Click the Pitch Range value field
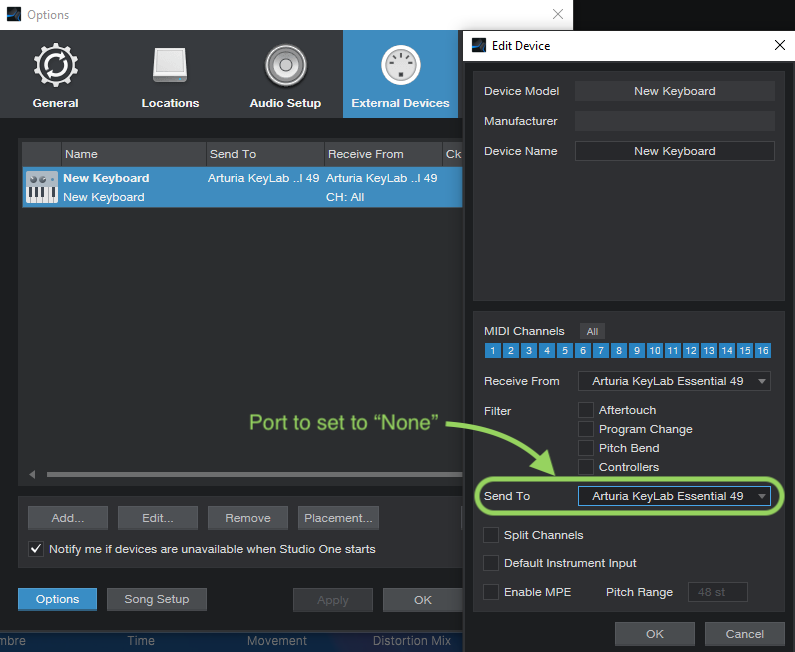Viewport: 795px width, 652px height. click(x=717, y=592)
